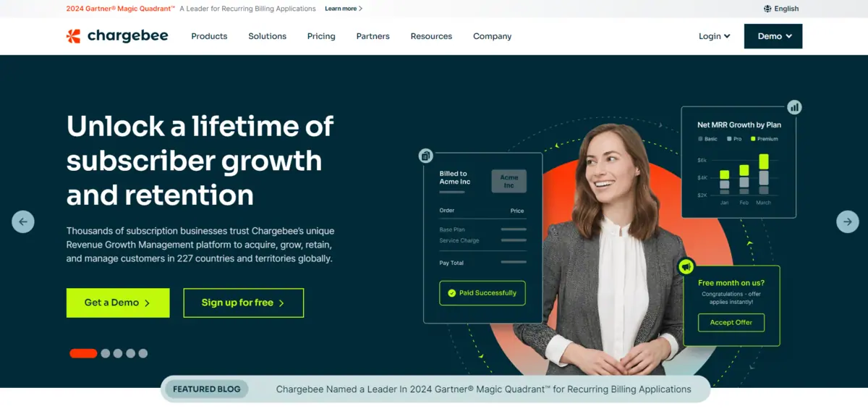
Task: Click the Billed to Acme Inc text
Action: [455, 177]
